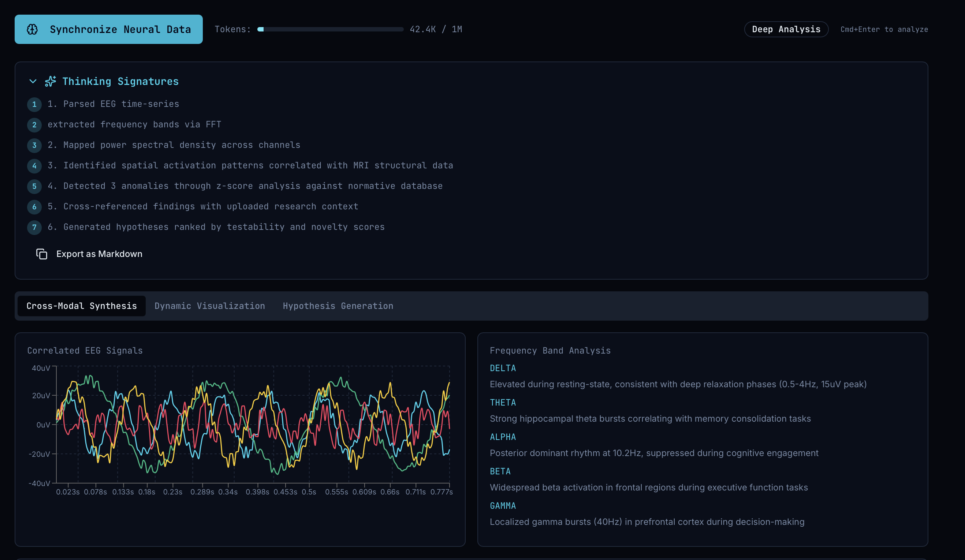This screenshot has width=965, height=560.
Task: Click the sparkle icon beside Thinking Signatures
Action: (50, 82)
